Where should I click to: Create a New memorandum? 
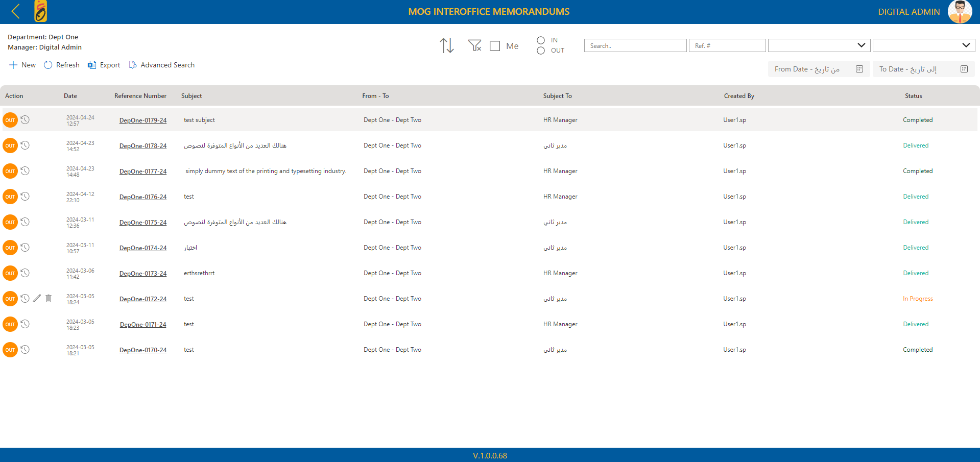pos(22,65)
